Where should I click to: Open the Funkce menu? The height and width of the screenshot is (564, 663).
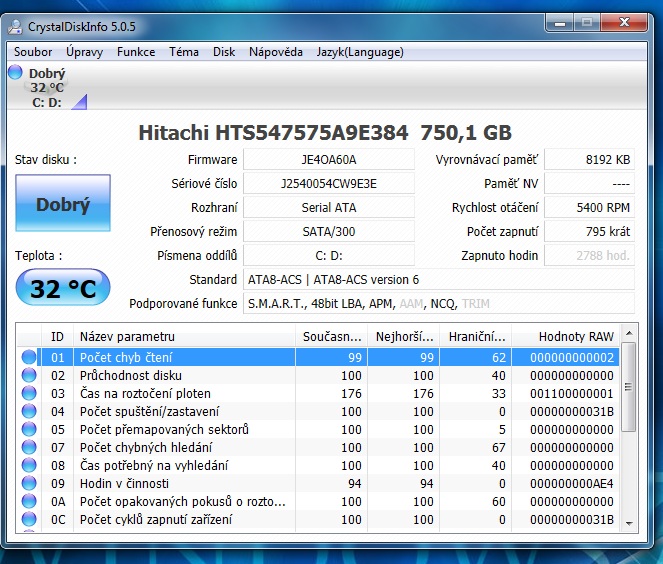pos(136,52)
